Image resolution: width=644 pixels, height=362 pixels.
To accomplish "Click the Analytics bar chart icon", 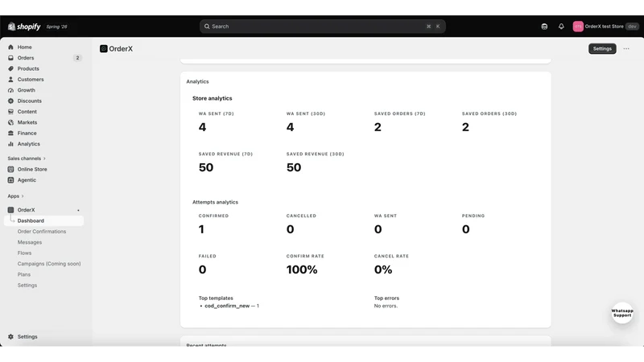I will click(10, 144).
